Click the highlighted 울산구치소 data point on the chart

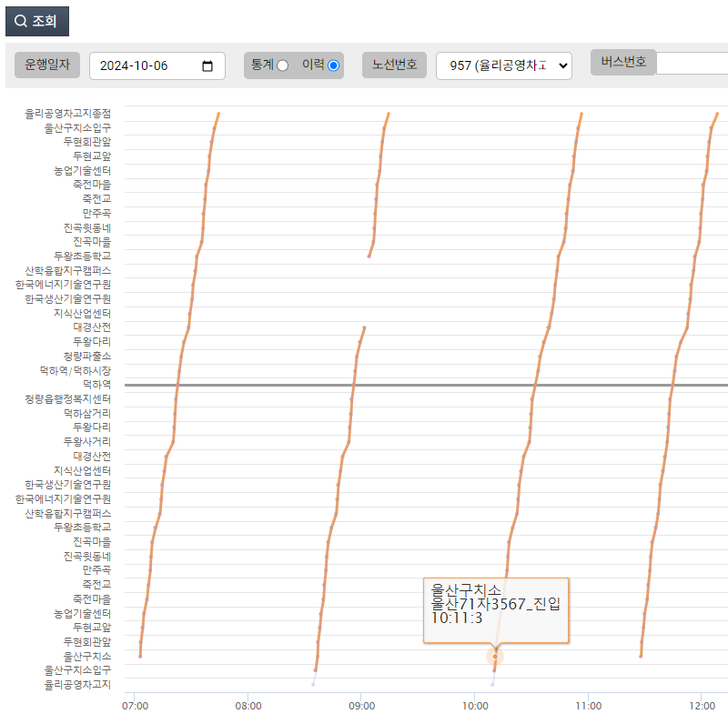click(x=495, y=656)
